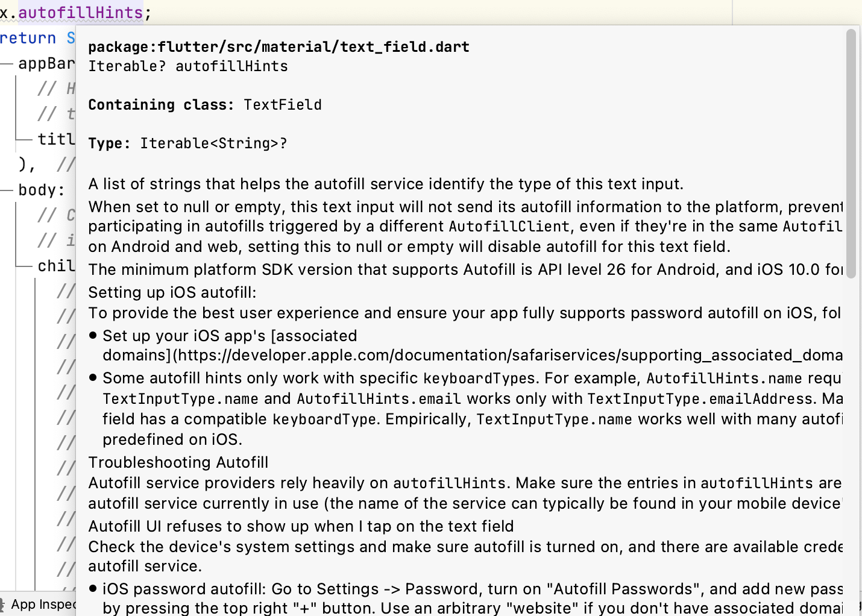Select the Troubleshooting Autofill heading text
The image size is (862, 616).
pos(179,462)
